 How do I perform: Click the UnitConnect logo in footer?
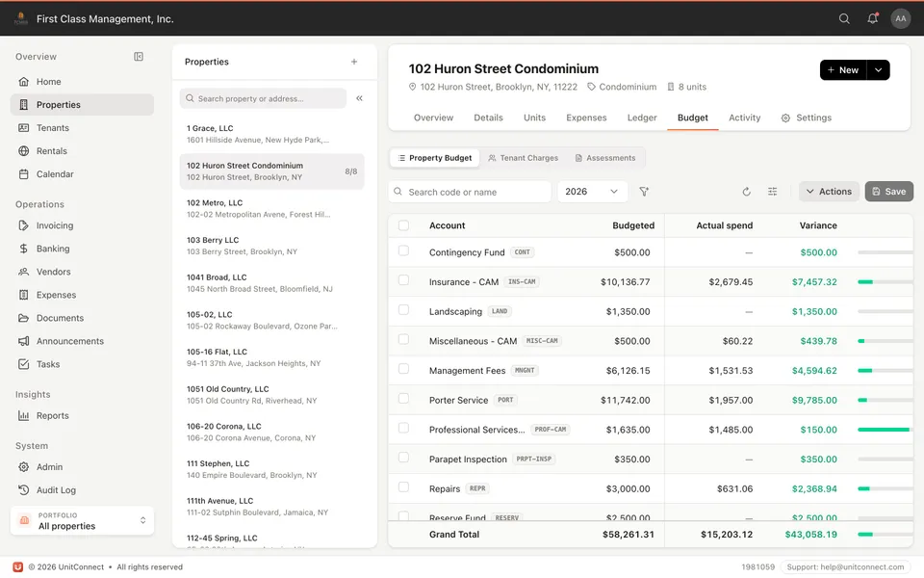point(17,566)
